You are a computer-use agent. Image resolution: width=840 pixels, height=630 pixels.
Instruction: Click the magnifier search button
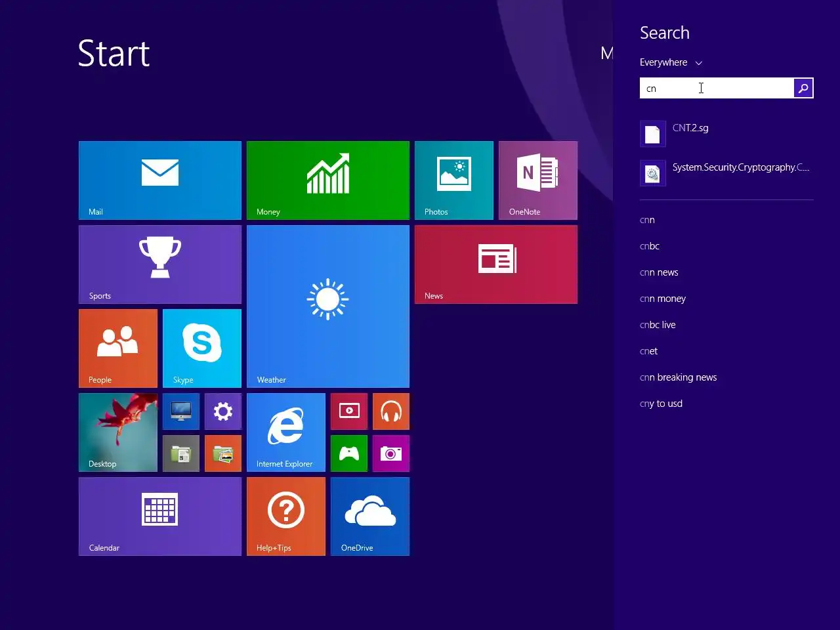[803, 88]
